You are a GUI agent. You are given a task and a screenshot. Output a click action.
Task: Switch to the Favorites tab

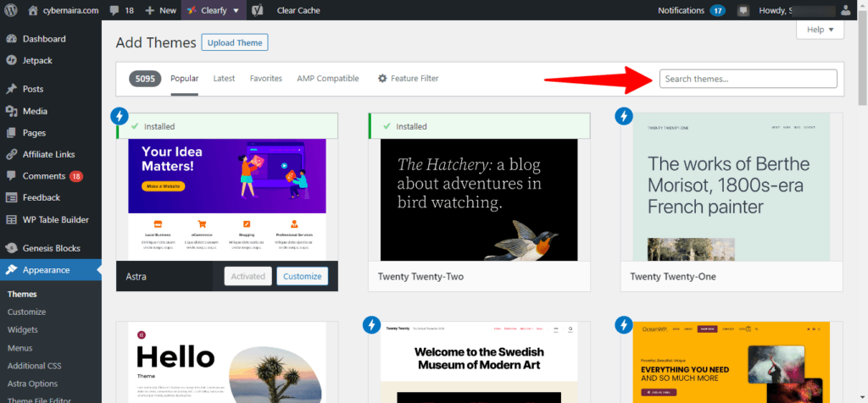click(x=265, y=79)
